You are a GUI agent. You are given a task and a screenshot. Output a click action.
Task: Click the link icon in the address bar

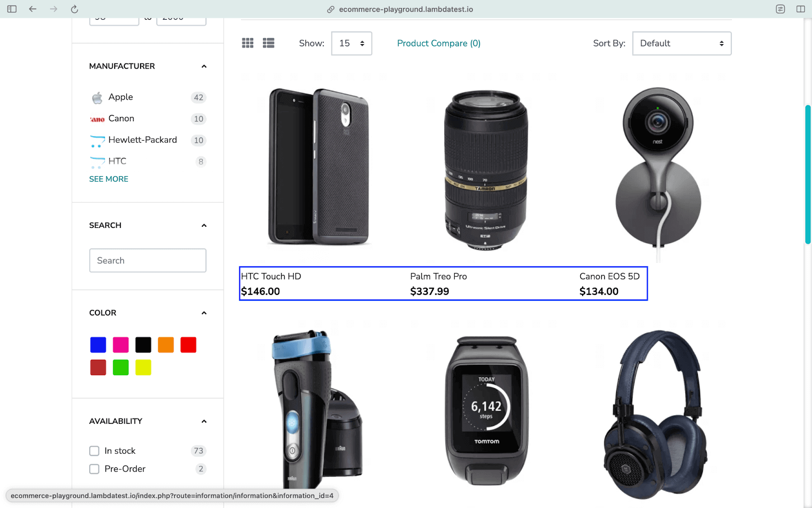(331, 9)
